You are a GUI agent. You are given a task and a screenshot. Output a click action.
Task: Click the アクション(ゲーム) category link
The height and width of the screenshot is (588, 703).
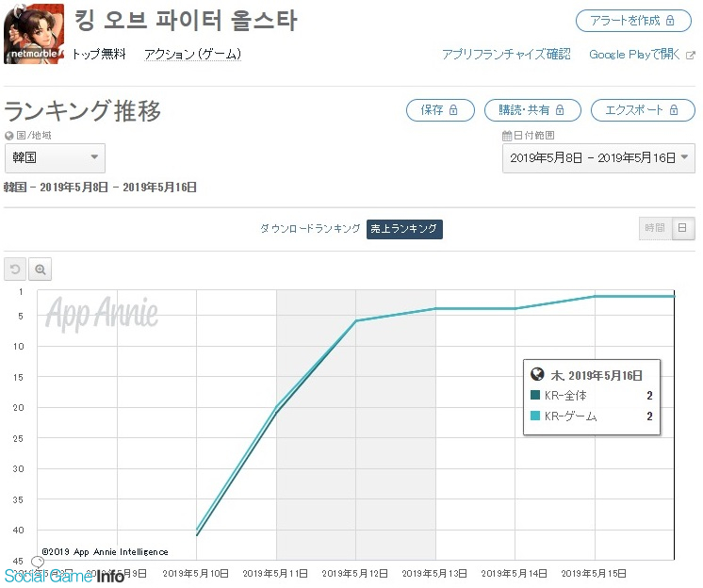pyautogui.click(x=193, y=55)
